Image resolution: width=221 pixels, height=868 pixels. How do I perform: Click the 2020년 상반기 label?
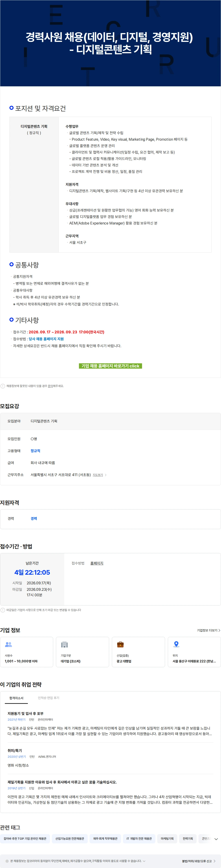pos(17,757)
